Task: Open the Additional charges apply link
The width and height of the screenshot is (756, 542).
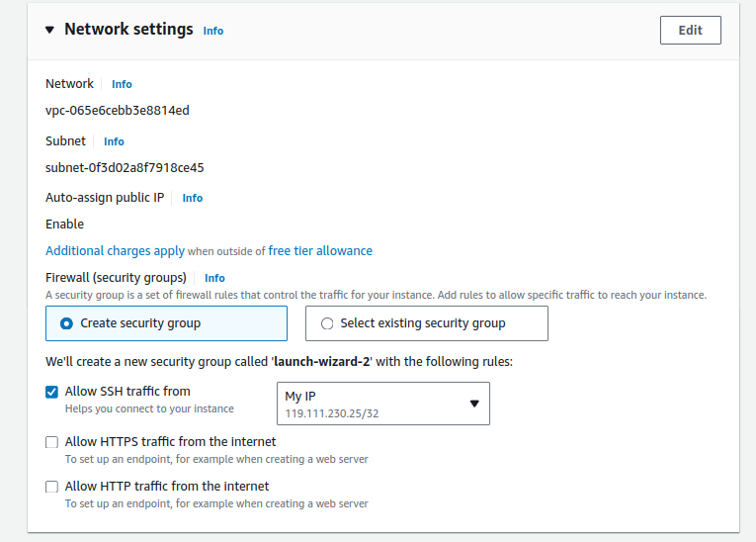Action: [115, 251]
